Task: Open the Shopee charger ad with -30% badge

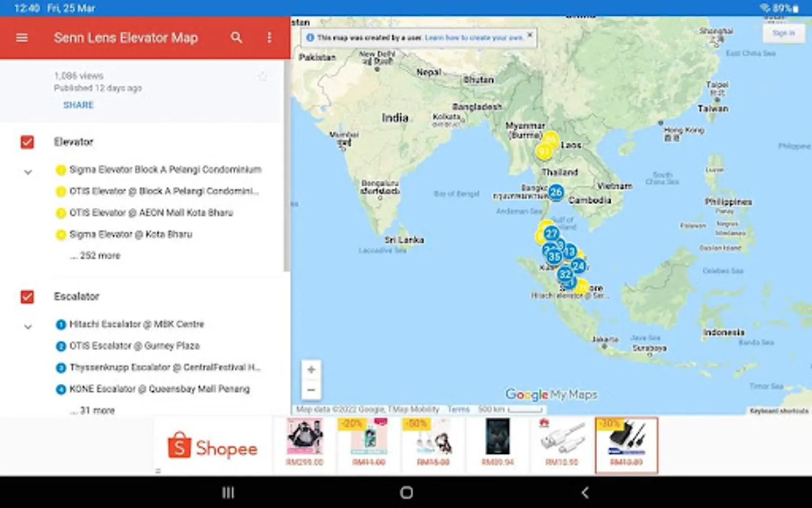Action: coord(626,445)
